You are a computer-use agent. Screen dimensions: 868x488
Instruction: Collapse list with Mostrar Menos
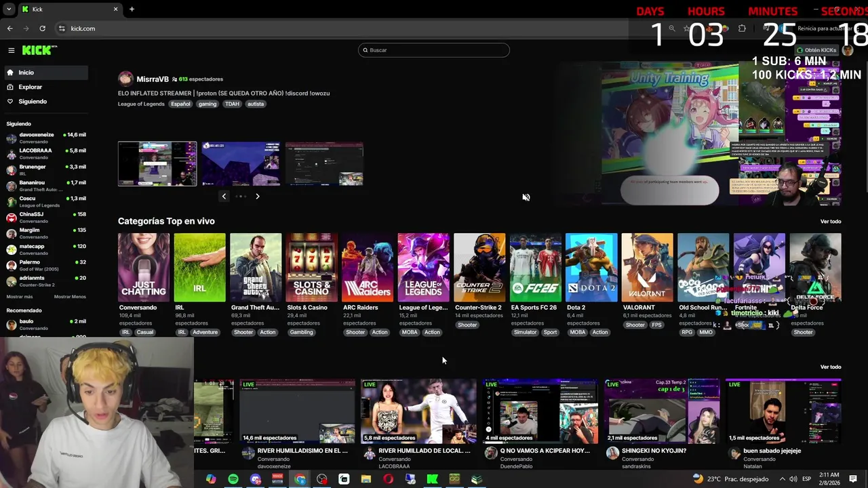(x=70, y=297)
